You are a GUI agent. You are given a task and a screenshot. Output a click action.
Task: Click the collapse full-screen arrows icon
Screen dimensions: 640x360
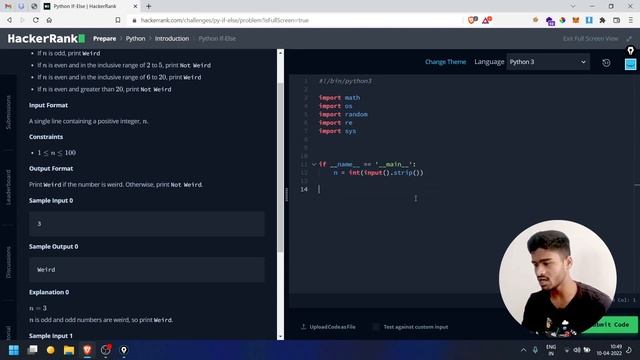pos(629,39)
